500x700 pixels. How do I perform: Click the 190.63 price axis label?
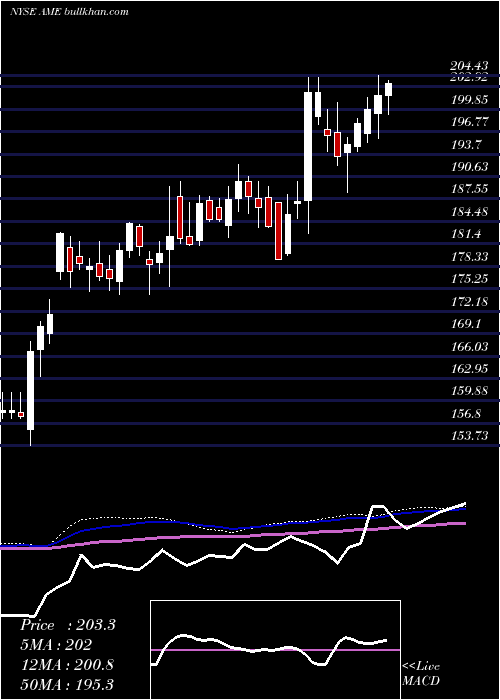pyautogui.click(x=469, y=167)
